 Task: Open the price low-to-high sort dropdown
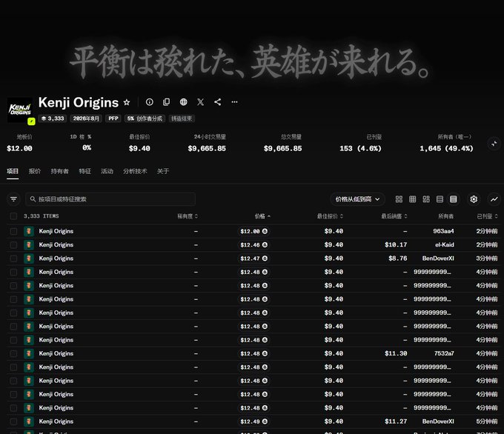click(x=357, y=199)
